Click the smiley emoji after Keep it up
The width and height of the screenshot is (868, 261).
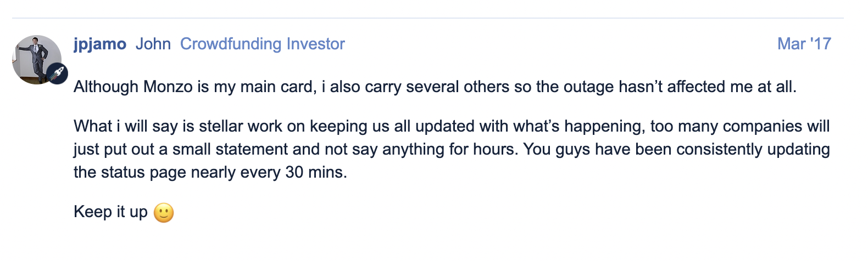[x=164, y=212]
